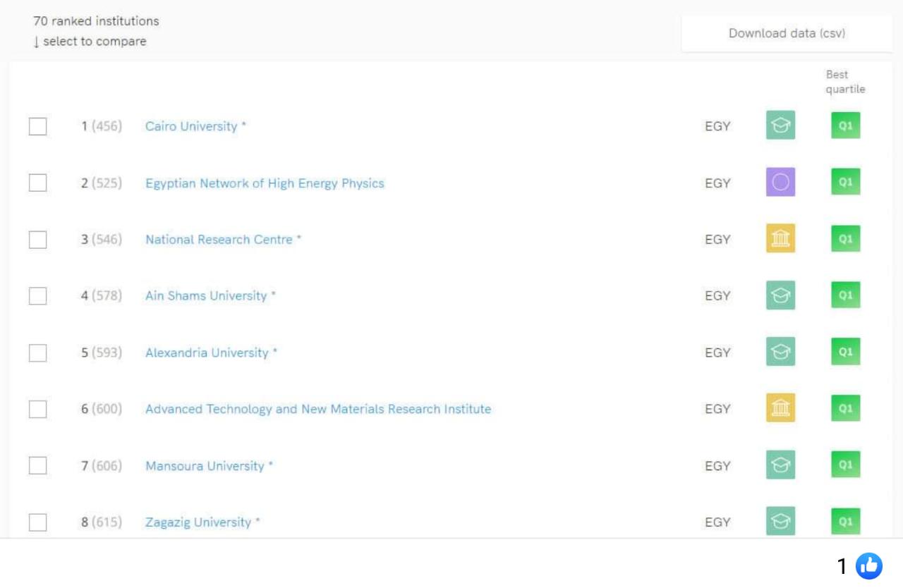The image size is (903, 588).
Task: Click the purple circle icon for Egyptian Network
Action: pos(780,183)
